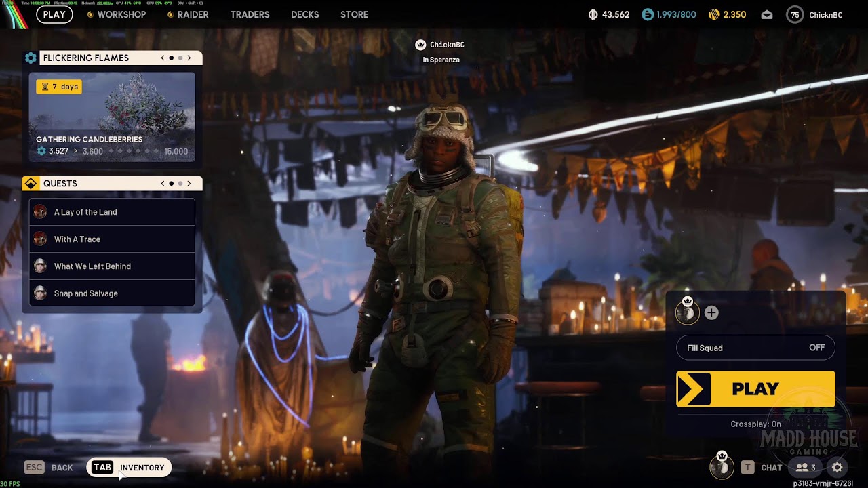868x488 pixels.
Task: Go to next Flickering Flames page
Action: pyautogui.click(x=189, y=58)
